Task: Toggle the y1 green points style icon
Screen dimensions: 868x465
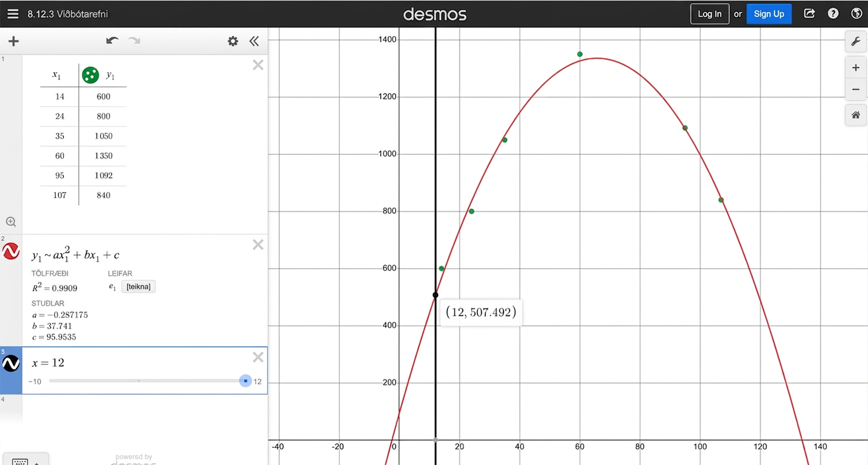Action: point(90,75)
